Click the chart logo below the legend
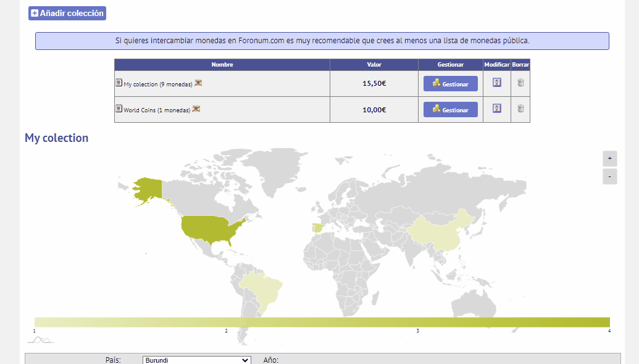 coord(41,339)
